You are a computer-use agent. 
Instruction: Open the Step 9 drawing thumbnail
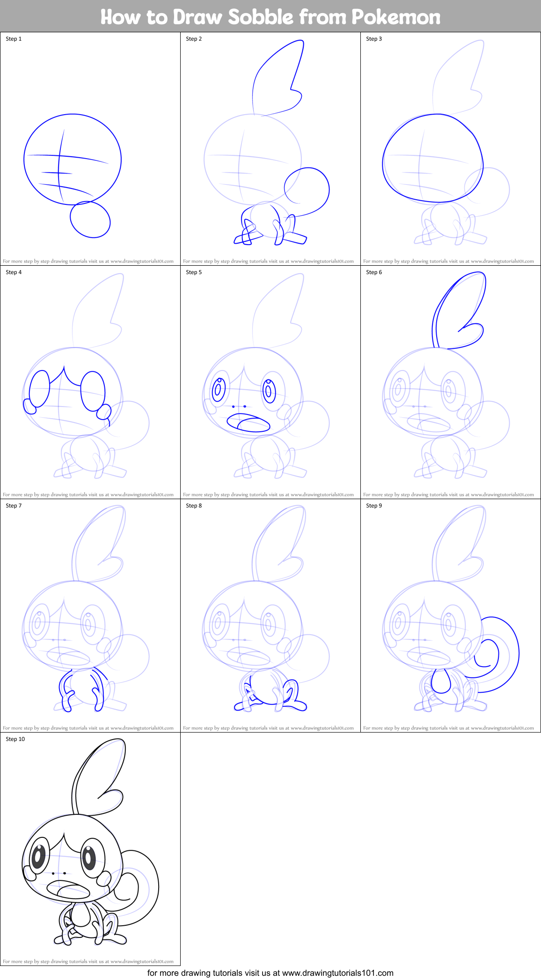point(451,616)
